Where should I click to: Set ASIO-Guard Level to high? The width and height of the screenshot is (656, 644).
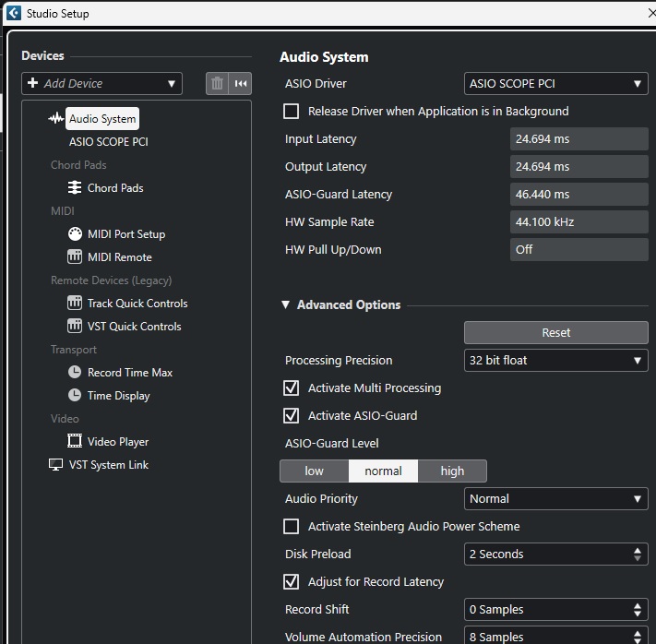point(452,471)
